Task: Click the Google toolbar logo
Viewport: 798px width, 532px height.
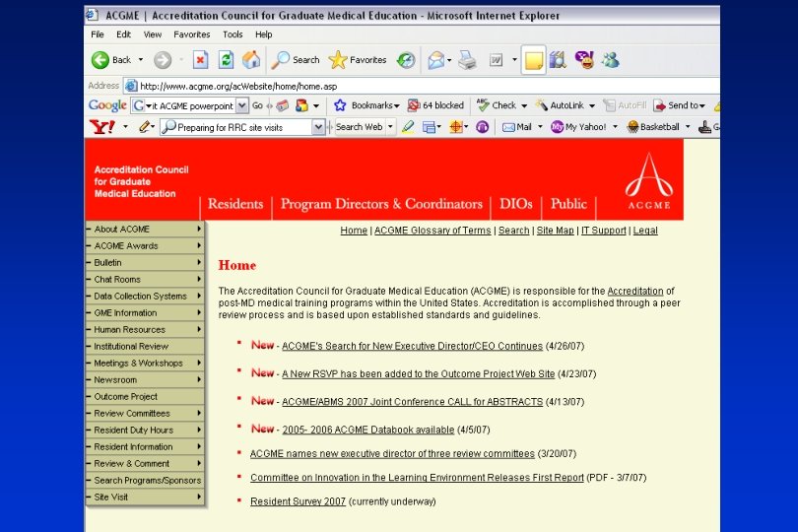Action: click(107, 105)
